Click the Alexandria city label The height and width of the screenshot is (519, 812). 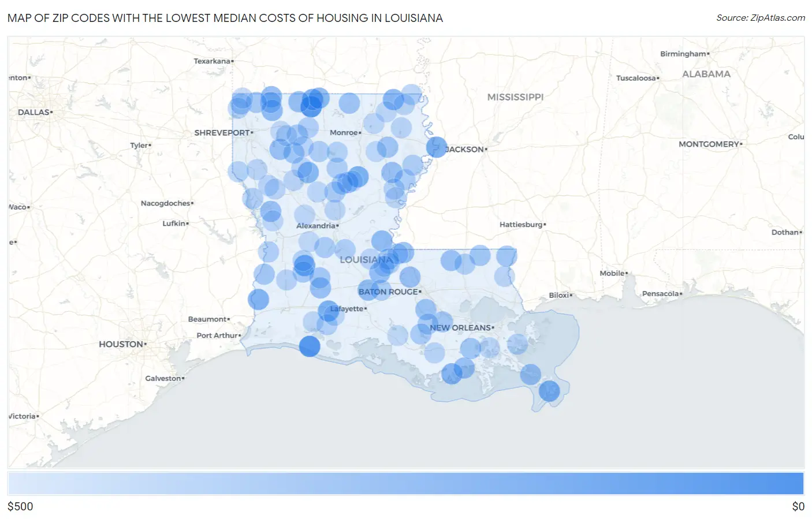coord(316,226)
